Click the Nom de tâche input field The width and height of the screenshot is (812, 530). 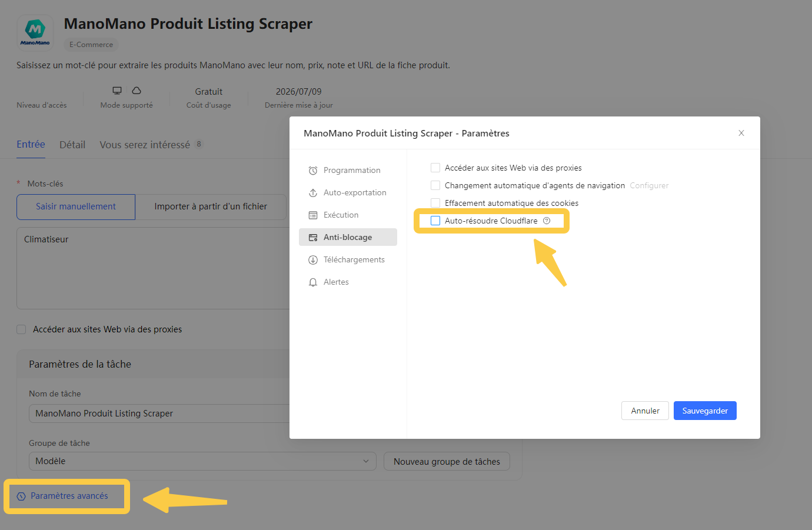159,414
